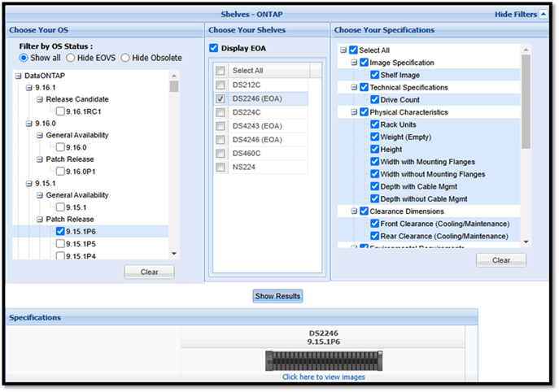Collapse the 9.16.1 tree node
The image size is (559, 392).
pyautogui.click(x=28, y=87)
